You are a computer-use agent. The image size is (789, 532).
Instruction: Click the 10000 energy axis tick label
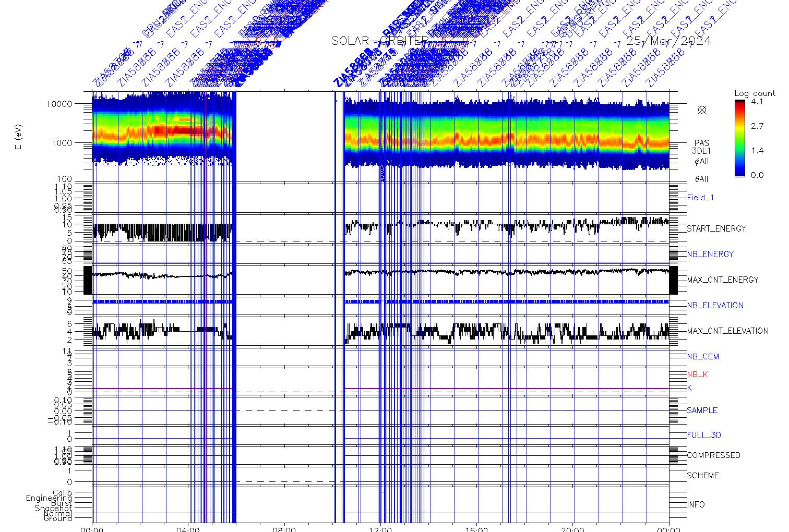[59, 104]
